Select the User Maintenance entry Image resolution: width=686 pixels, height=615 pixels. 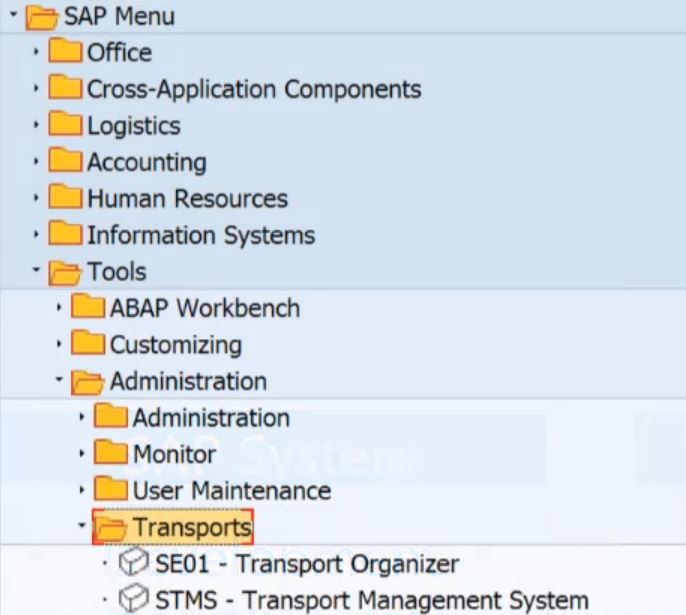pyautogui.click(x=232, y=491)
